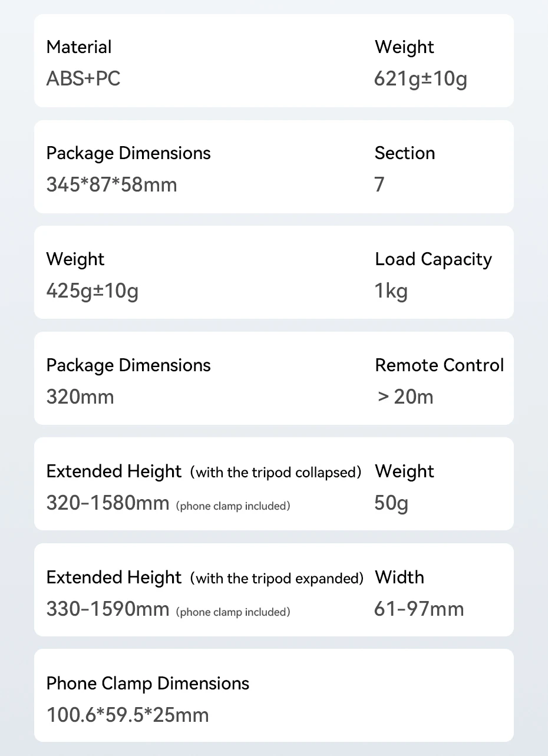The width and height of the screenshot is (548, 756).
Task: Click the 100.6*59.5*25mm clamp dimensions value
Action: 127,715
